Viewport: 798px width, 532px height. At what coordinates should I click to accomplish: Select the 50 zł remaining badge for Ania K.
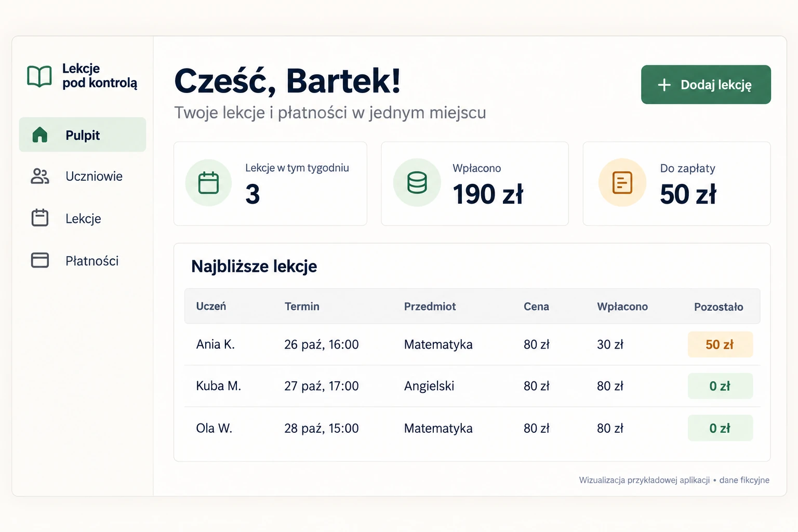coord(720,344)
